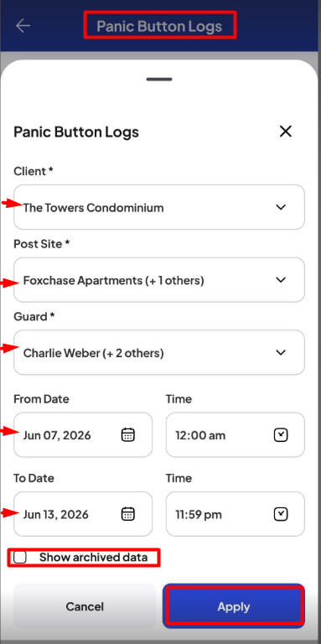Open the Foxchase Apartments post site dropdown
Image resolution: width=321 pixels, height=644 pixels.
[159, 280]
